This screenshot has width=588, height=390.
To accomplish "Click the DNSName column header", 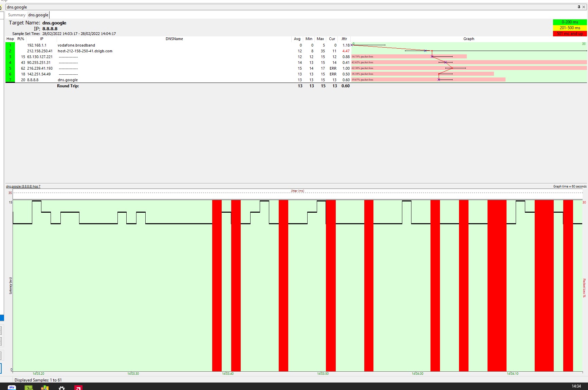I will coord(174,39).
